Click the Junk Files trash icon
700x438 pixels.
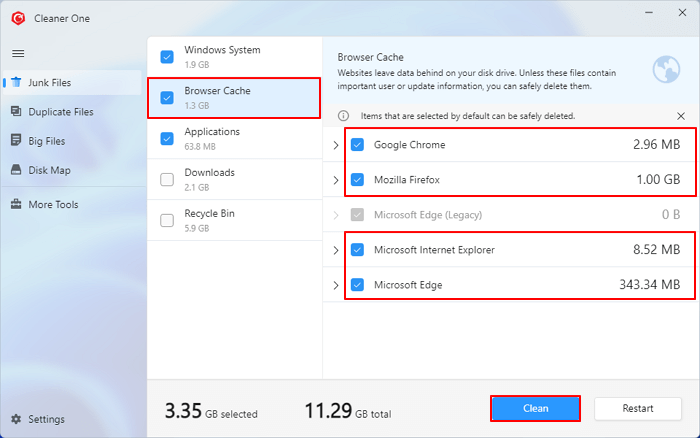tap(16, 82)
